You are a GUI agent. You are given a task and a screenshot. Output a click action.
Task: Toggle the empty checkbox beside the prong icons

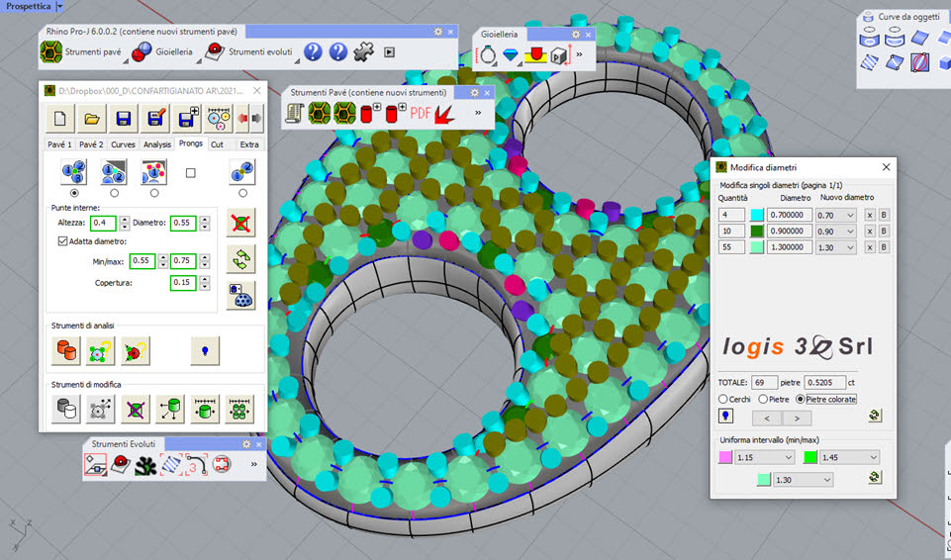click(x=190, y=173)
